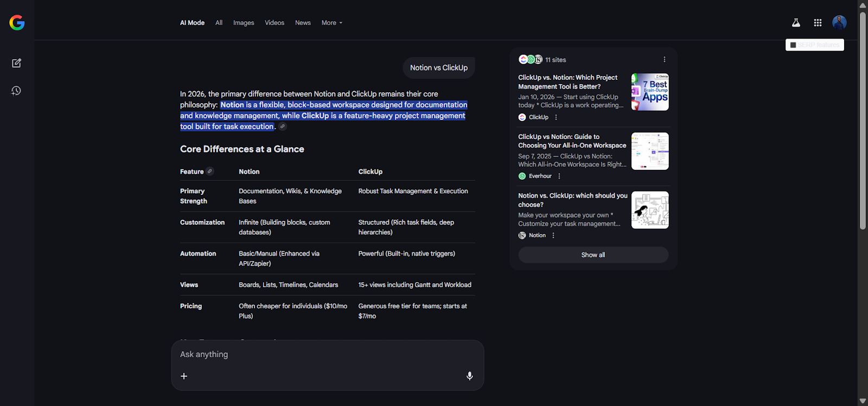Image resolution: width=868 pixels, height=406 pixels.
Task: Toggle the SERP features checkbox
Action: pyautogui.click(x=793, y=45)
